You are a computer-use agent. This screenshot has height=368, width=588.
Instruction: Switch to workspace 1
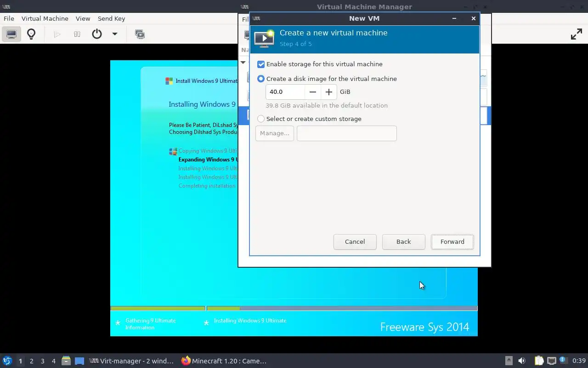click(x=20, y=361)
